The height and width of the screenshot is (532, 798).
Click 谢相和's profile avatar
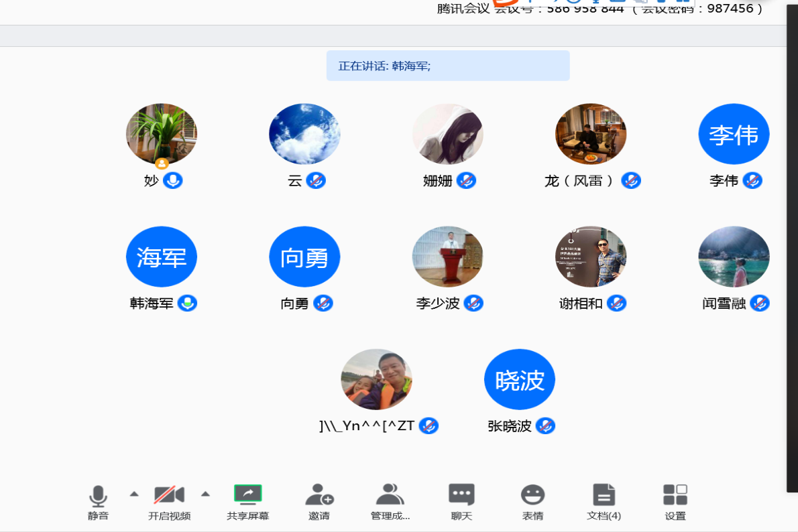pyautogui.click(x=591, y=257)
